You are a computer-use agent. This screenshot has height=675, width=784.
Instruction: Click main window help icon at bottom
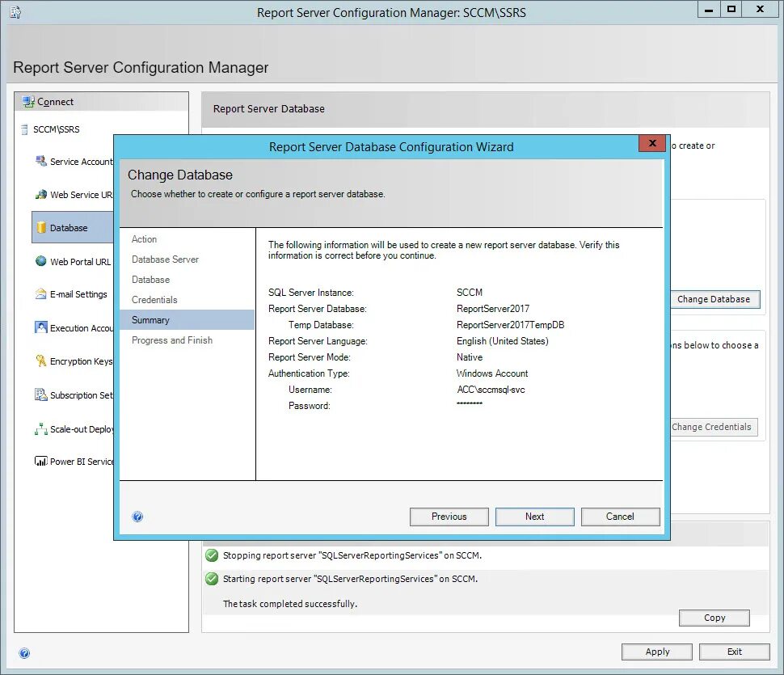point(24,653)
